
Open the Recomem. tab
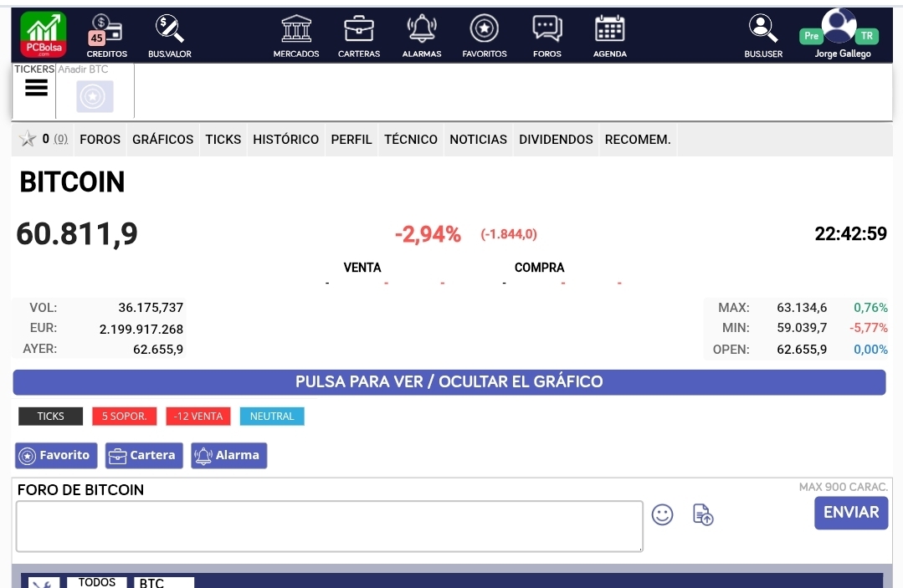(638, 139)
